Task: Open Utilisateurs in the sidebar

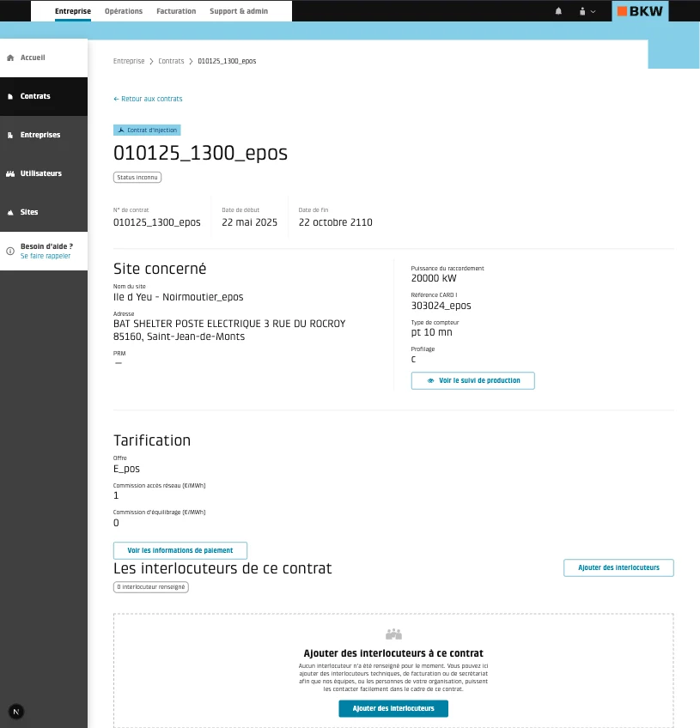Action: point(44,173)
